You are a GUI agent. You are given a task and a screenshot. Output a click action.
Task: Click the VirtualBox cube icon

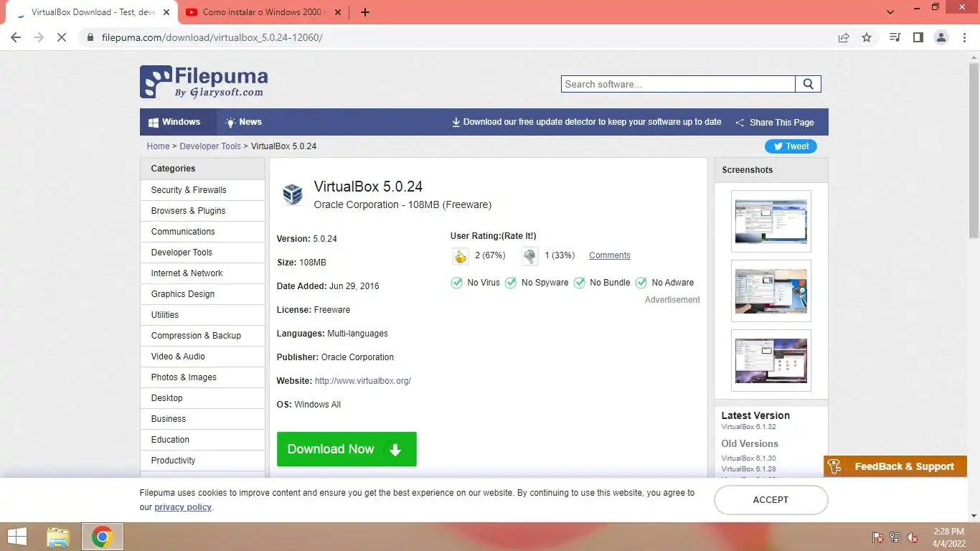click(x=292, y=194)
